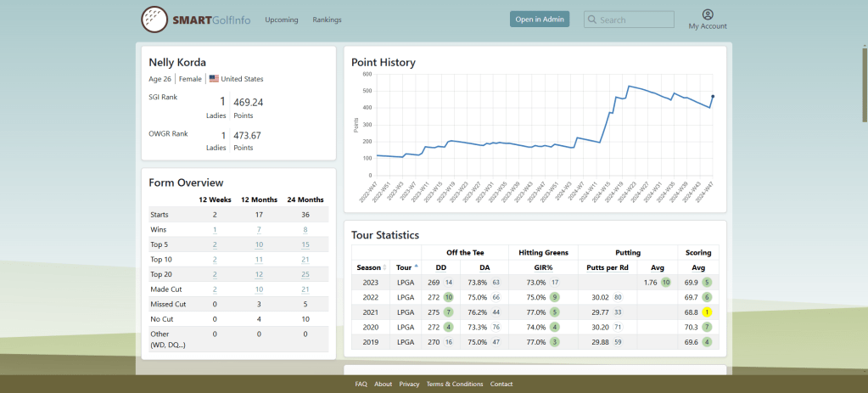Viewport: 868px width, 393px height.
Task: Open the My Account user icon
Action: (x=708, y=14)
